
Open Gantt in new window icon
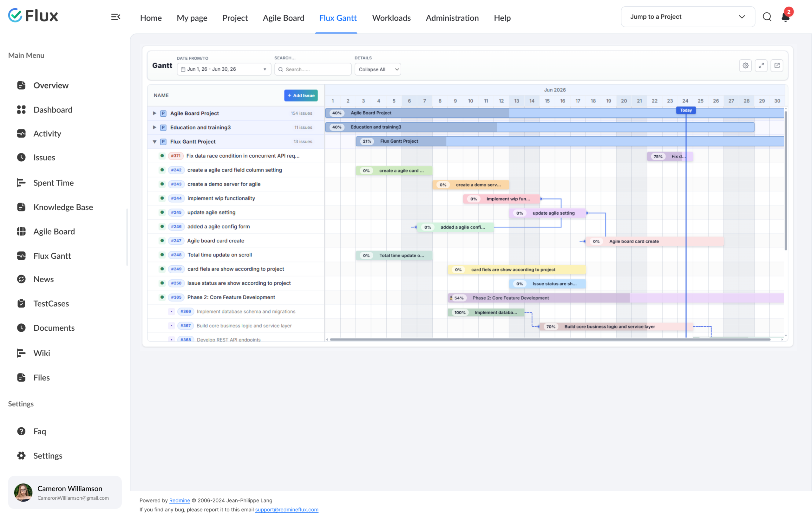click(777, 66)
